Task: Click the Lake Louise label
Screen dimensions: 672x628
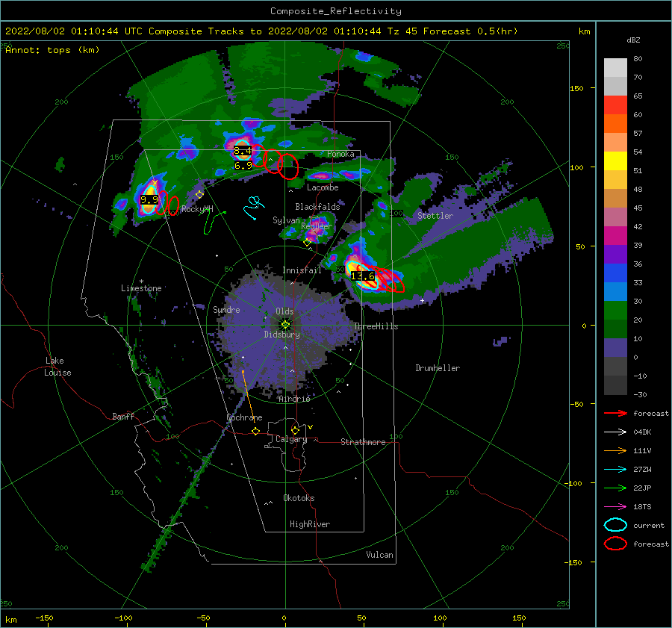Action: tap(57, 367)
